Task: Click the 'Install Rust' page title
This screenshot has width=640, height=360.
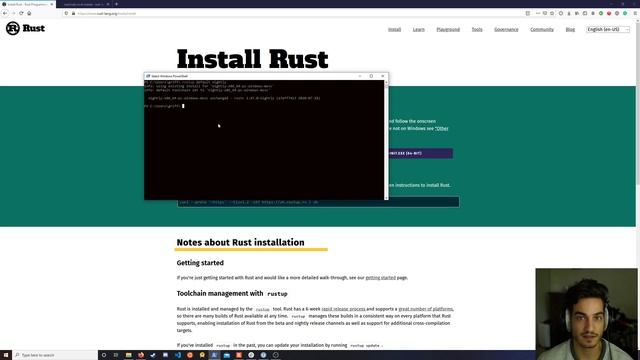Action: tap(252, 59)
